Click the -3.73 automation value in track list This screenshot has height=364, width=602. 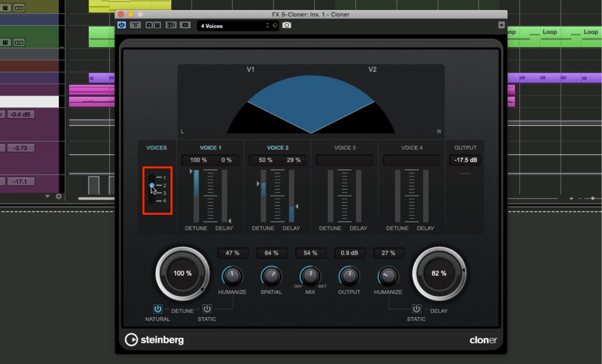(20, 148)
